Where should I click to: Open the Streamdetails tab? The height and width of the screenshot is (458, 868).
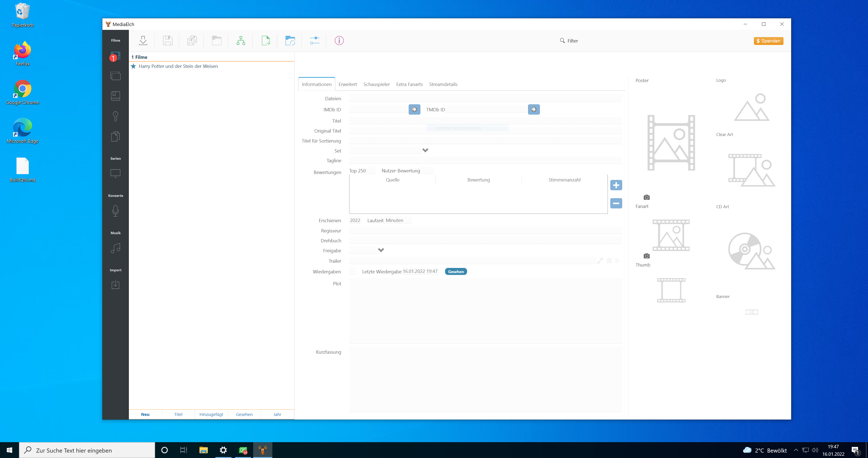click(443, 84)
